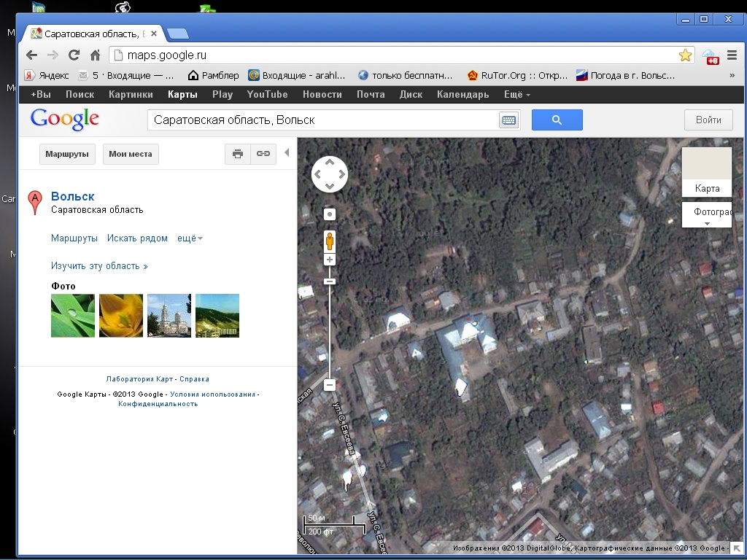Image resolution: width=747 pixels, height=560 pixels.
Task: Click the print icon in the sidebar
Action: pos(237,154)
